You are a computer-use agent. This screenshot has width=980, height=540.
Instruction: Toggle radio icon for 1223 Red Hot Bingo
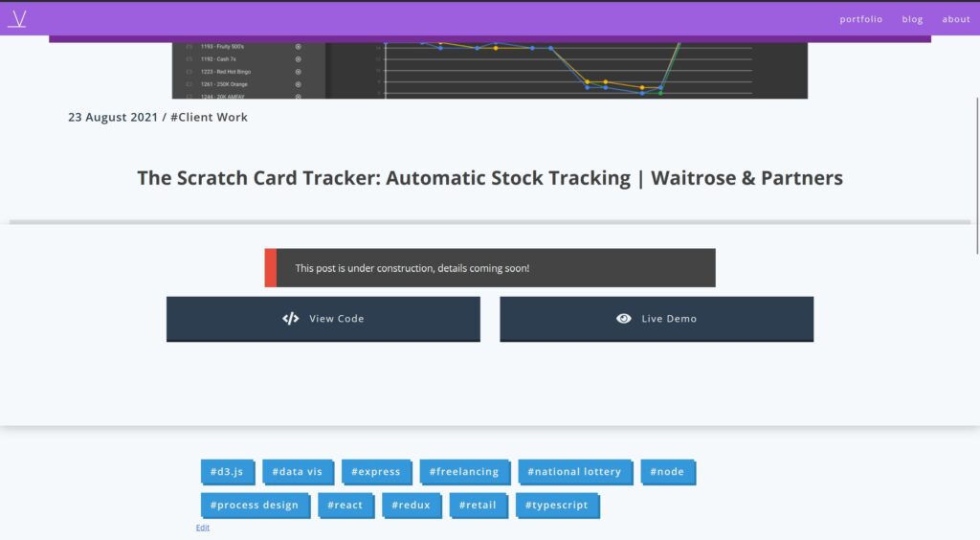click(299, 72)
